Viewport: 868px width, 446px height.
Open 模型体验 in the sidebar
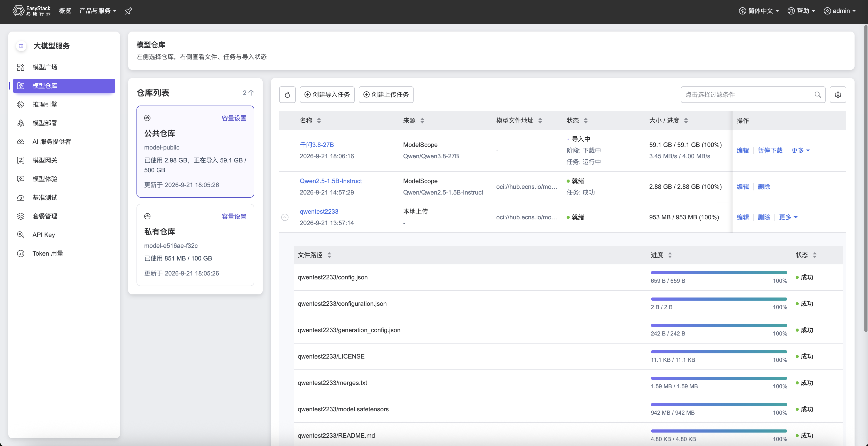click(45, 179)
